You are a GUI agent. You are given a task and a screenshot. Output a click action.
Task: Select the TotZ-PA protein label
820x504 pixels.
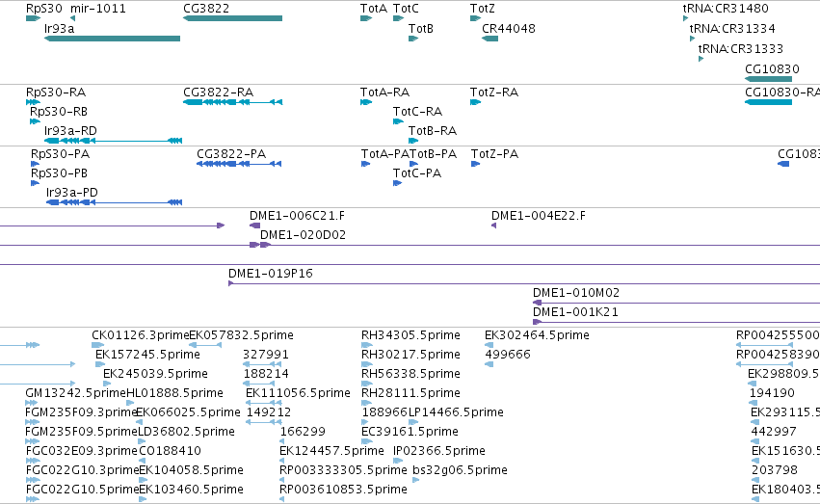click(x=494, y=154)
